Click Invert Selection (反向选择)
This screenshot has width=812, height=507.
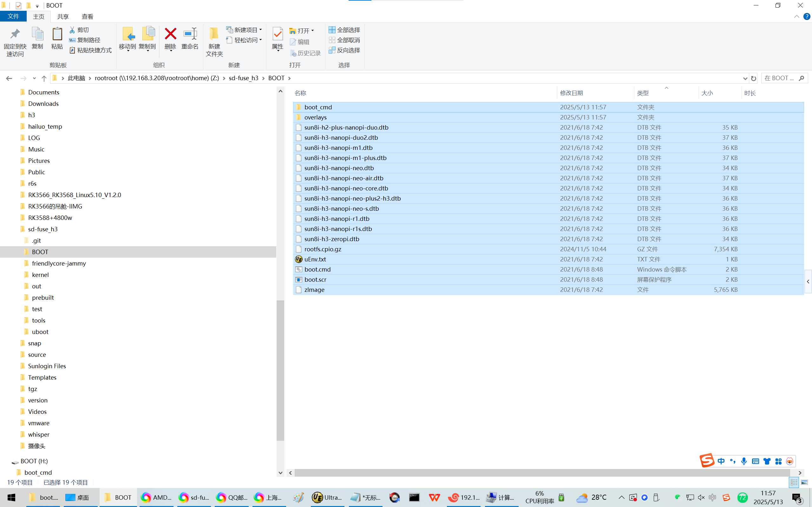coord(344,50)
